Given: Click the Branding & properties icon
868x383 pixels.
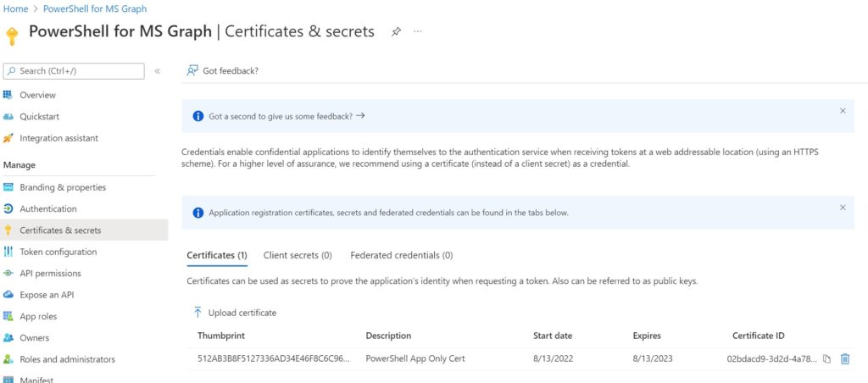Looking at the screenshot, I should click(x=8, y=187).
